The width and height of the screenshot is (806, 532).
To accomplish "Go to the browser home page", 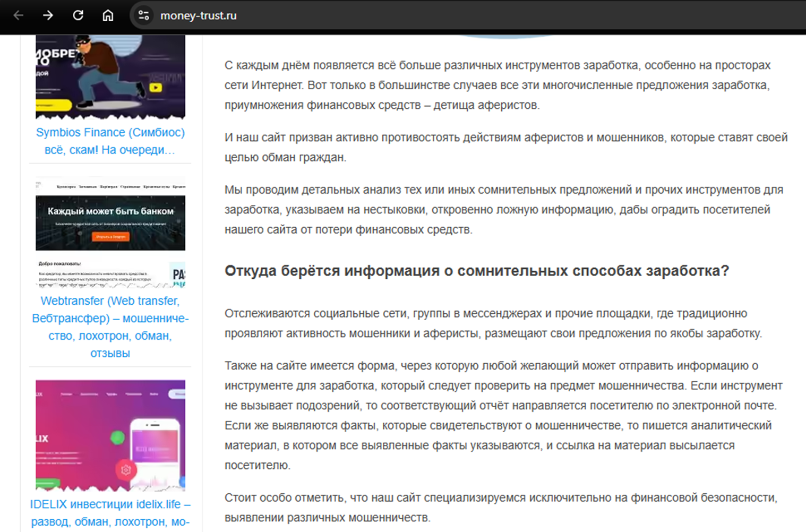I will [x=108, y=15].
